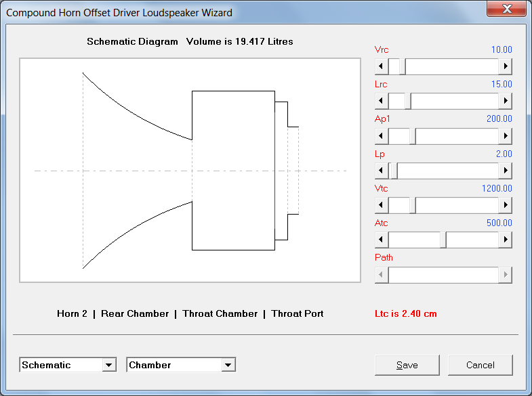Click the Vrc value 10.00
This screenshot has width=532, height=396.
[502, 49]
